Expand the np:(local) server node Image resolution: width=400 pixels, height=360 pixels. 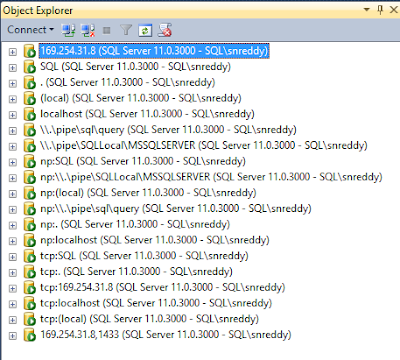click(x=13, y=194)
